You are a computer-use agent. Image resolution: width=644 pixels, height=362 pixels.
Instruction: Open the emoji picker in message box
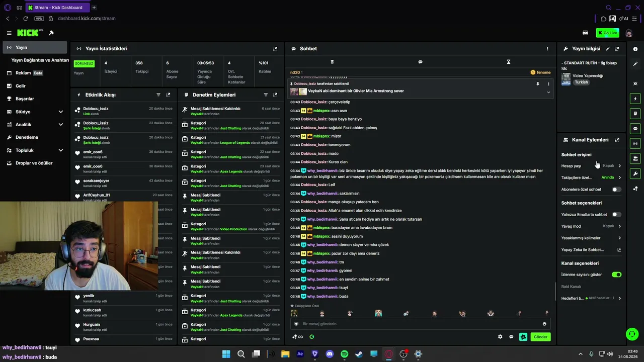544,324
